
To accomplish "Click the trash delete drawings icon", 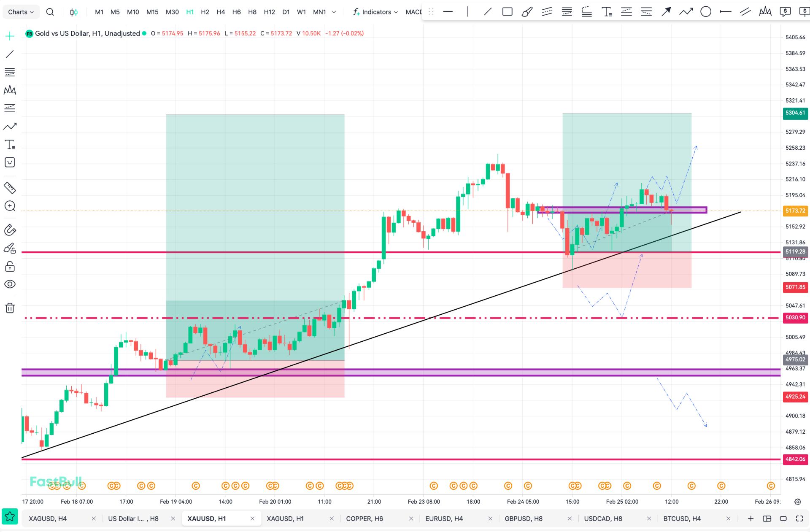I will coord(10,308).
